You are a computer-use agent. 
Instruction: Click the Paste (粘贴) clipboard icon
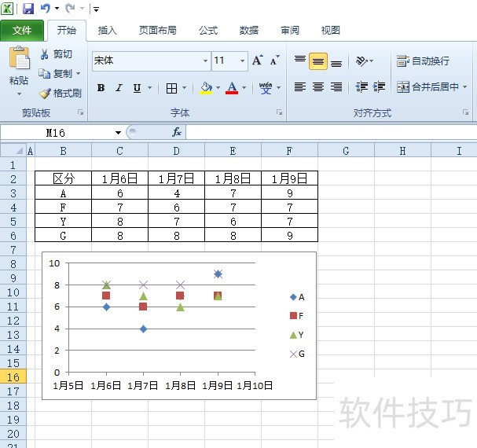pos(19,58)
